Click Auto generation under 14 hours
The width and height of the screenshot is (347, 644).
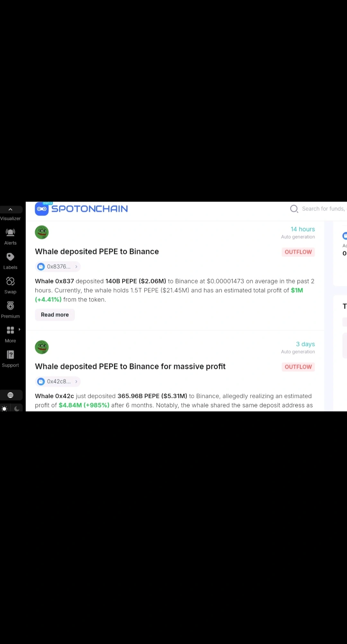pos(298,237)
